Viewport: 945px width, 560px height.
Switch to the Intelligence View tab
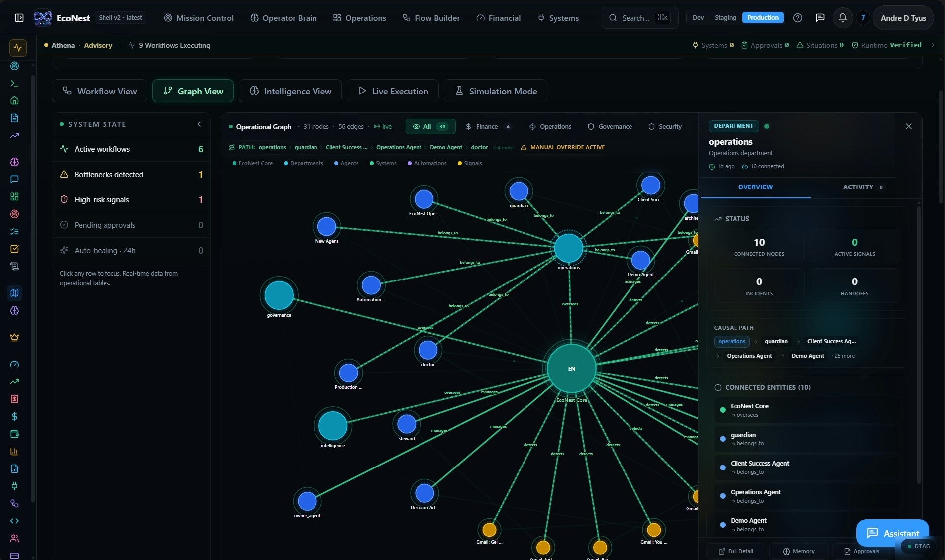(290, 91)
